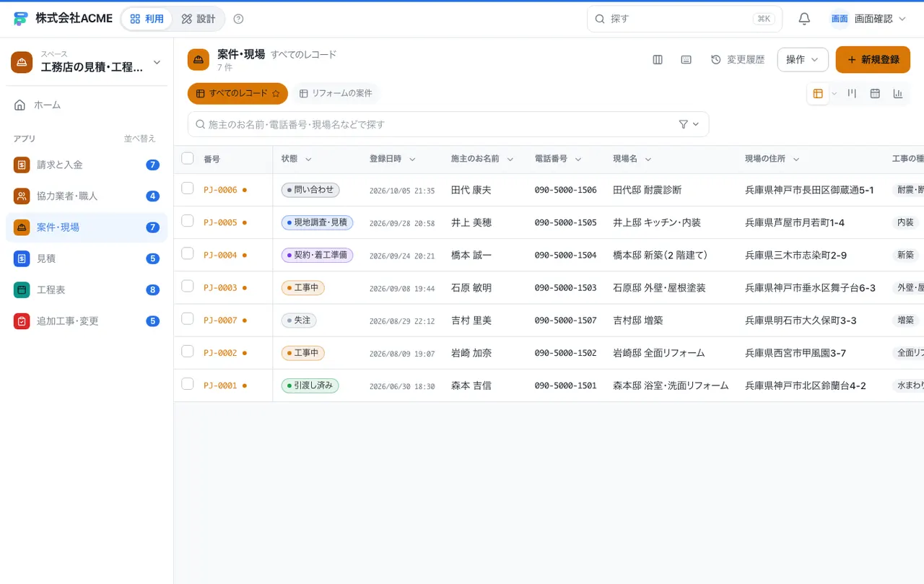This screenshot has width=924, height=584.
Task: Open the 登録日時 column header menu
Action: (x=412, y=159)
